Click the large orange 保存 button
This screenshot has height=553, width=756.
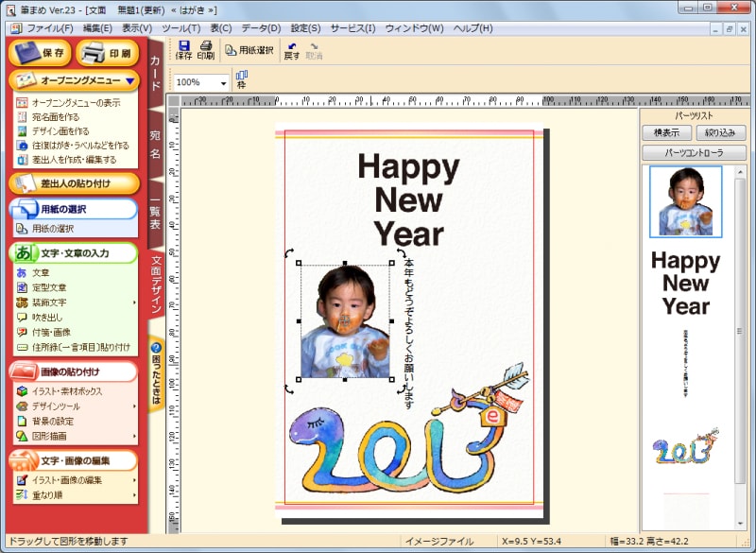click(x=40, y=53)
